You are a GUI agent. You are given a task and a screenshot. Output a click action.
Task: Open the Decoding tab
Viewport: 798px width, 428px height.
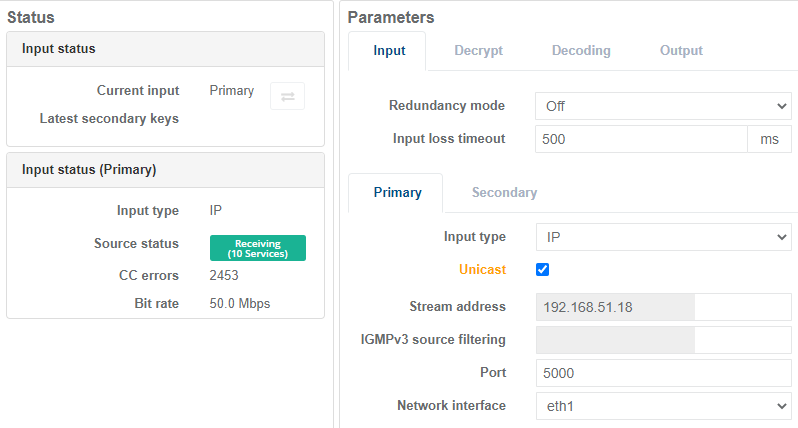pos(581,51)
